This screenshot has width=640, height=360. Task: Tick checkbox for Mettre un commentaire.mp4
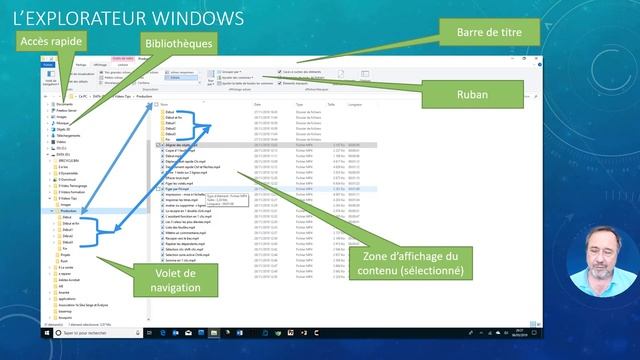(x=162, y=233)
